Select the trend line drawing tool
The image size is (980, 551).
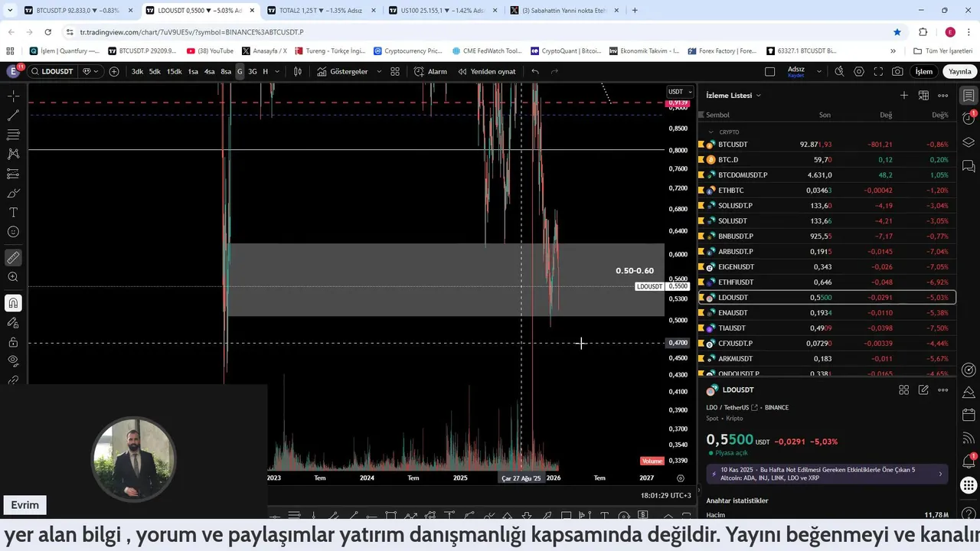(x=13, y=116)
